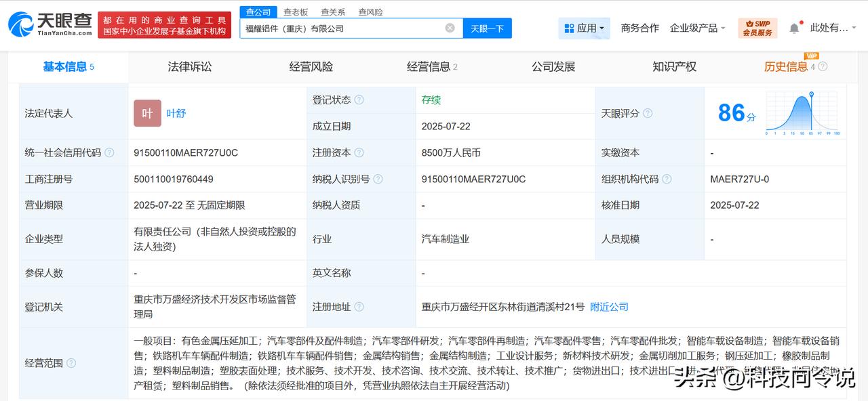Open the 商务合作 link
This screenshot has width=868, height=401.
pyautogui.click(x=639, y=28)
